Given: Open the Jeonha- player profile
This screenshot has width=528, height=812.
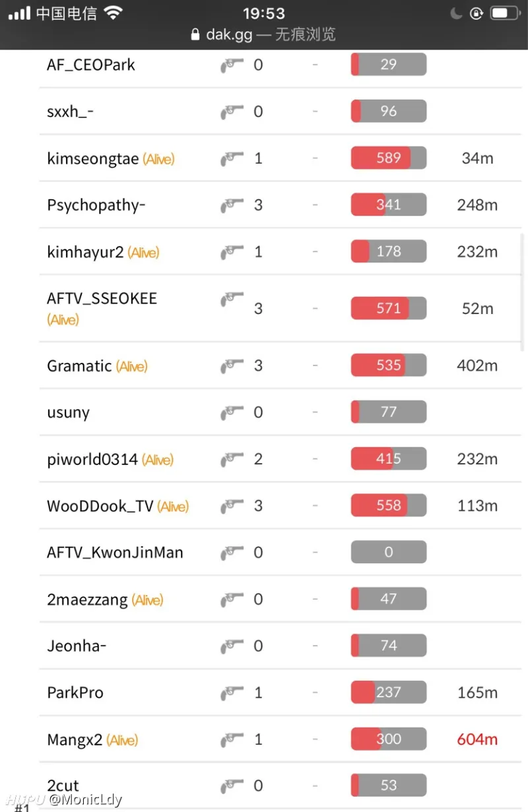Looking at the screenshot, I should tap(77, 646).
